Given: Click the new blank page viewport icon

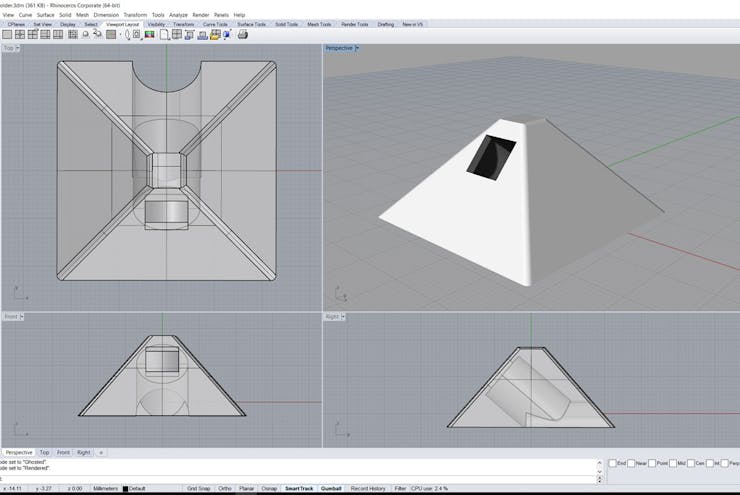Looking at the screenshot, I should 164,34.
